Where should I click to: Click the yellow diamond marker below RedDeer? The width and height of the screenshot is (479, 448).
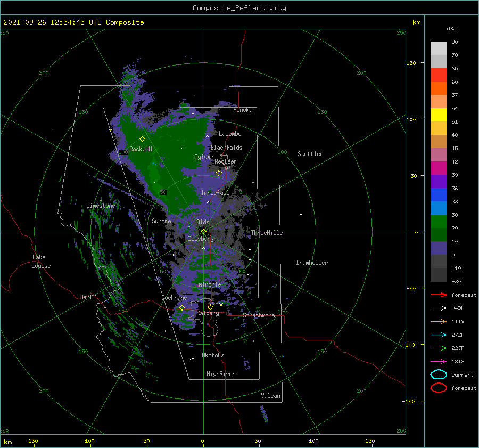click(219, 173)
